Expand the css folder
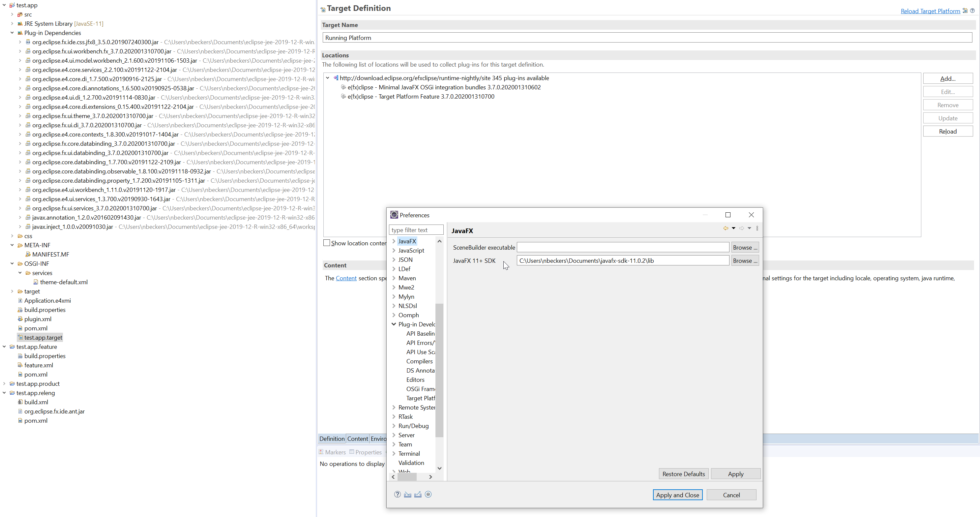The image size is (980, 517). click(12, 236)
